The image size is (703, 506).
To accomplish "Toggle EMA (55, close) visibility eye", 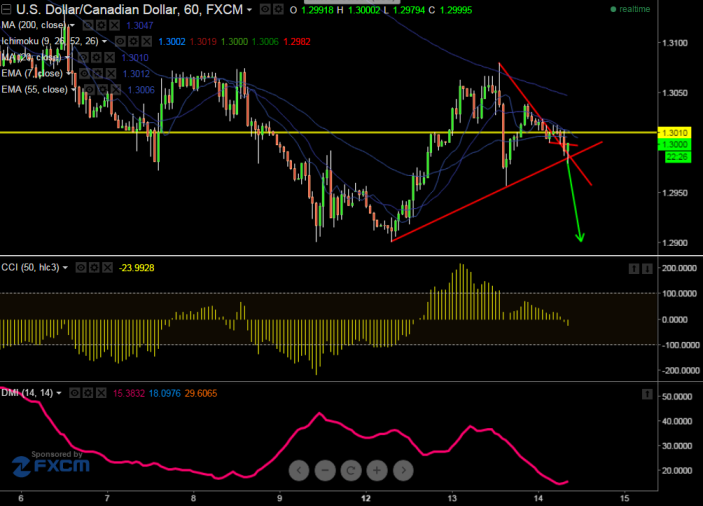I will click(x=89, y=90).
